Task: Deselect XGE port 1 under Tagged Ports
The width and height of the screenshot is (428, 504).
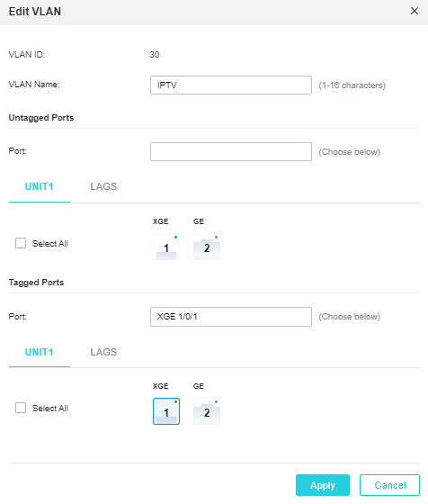Action: tap(166, 411)
